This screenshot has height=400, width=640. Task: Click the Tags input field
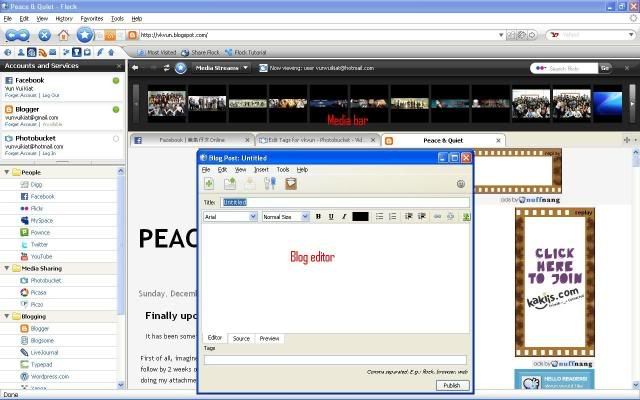click(335, 360)
